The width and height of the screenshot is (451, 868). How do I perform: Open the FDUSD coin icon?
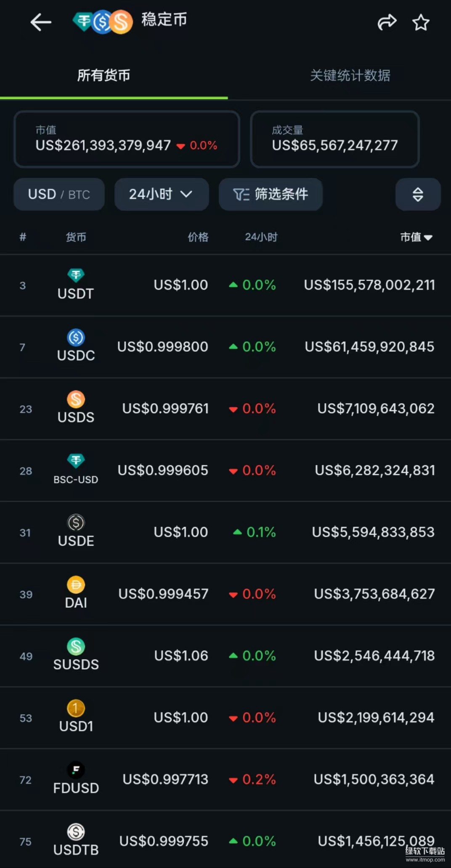[76, 770]
